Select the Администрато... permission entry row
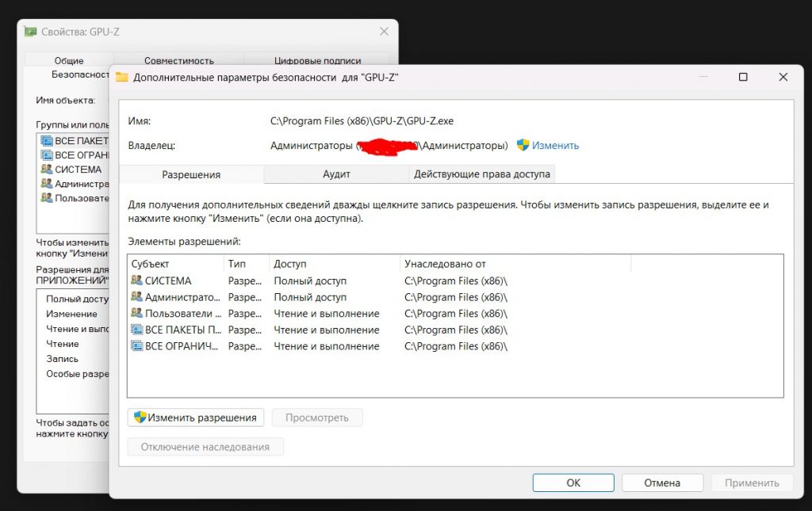This screenshot has width=812, height=511. pyautogui.click(x=454, y=297)
